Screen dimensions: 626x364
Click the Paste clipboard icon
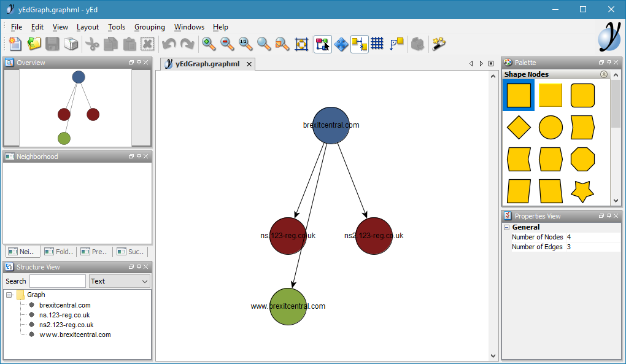pos(129,44)
